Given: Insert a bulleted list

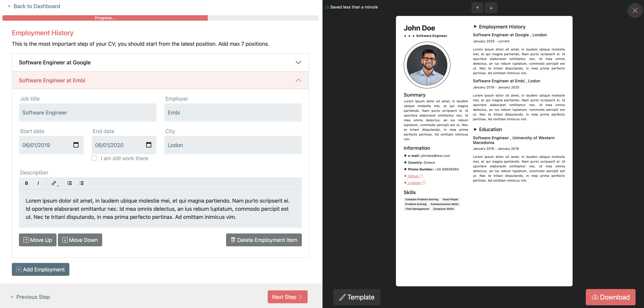Looking at the screenshot, I should point(70,183).
